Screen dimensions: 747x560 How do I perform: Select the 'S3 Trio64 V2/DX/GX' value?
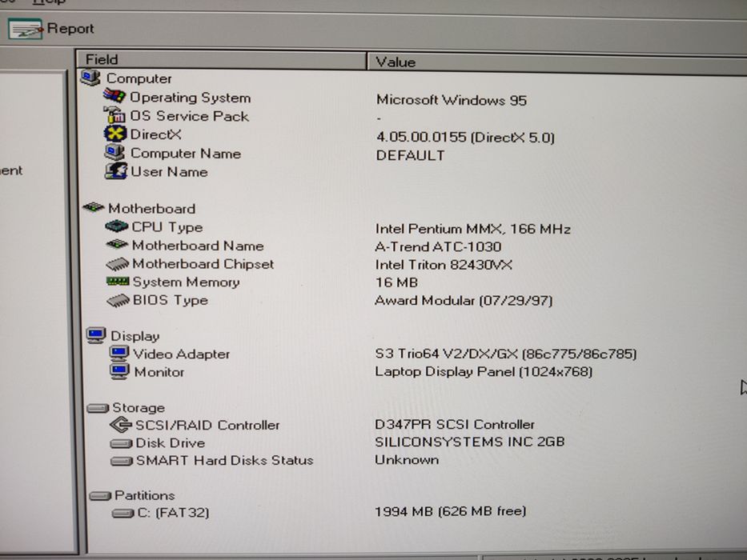click(x=447, y=354)
